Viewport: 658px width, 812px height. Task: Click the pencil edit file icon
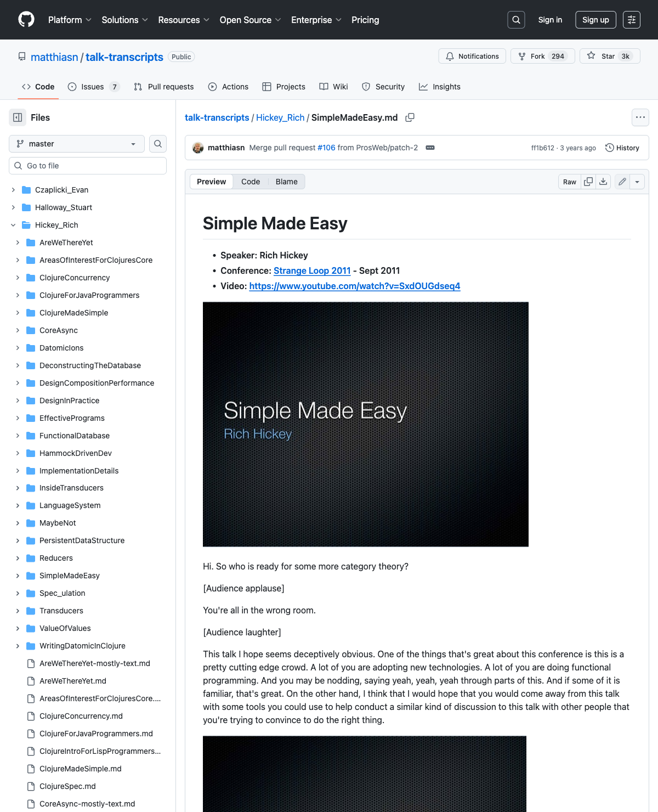click(x=622, y=182)
